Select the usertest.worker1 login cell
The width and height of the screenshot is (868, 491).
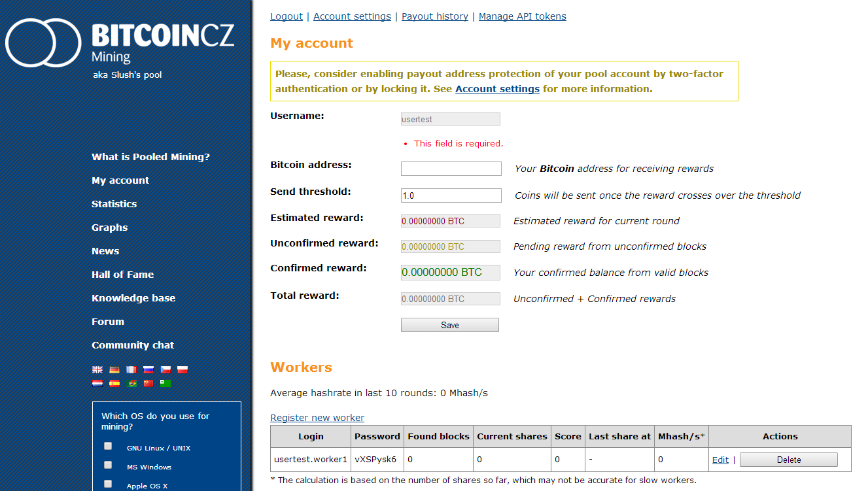click(x=311, y=460)
